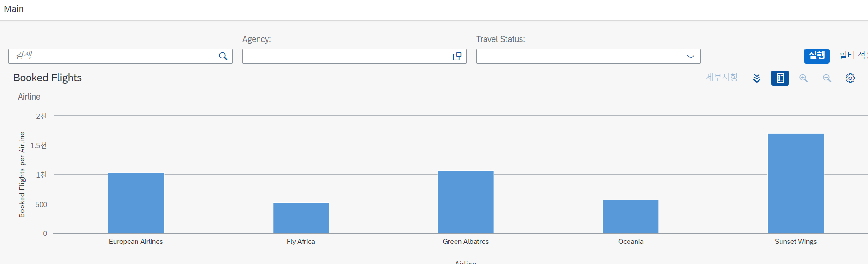
Task: Click the drill-down double chevron icon
Action: click(x=757, y=78)
